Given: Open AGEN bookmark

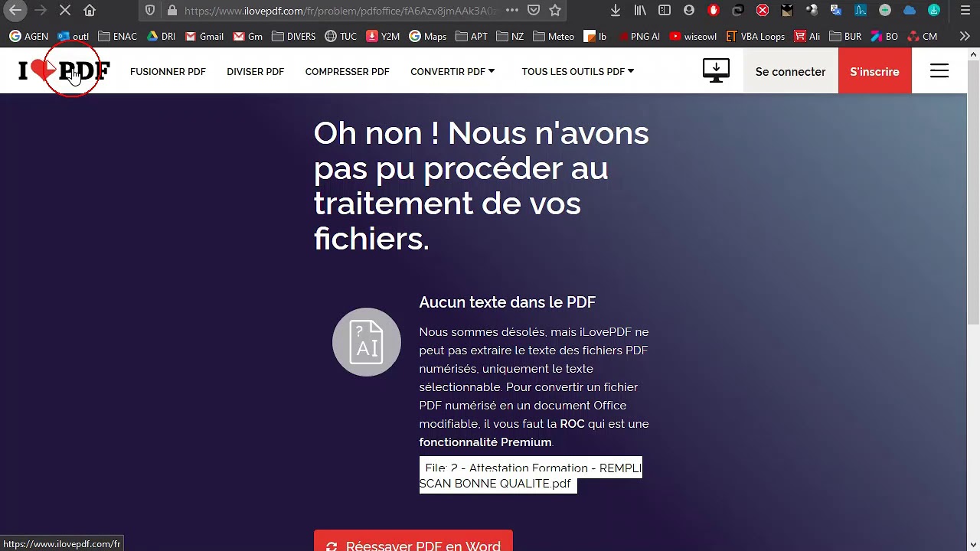Looking at the screenshot, I should pyautogui.click(x=29, y=36).
